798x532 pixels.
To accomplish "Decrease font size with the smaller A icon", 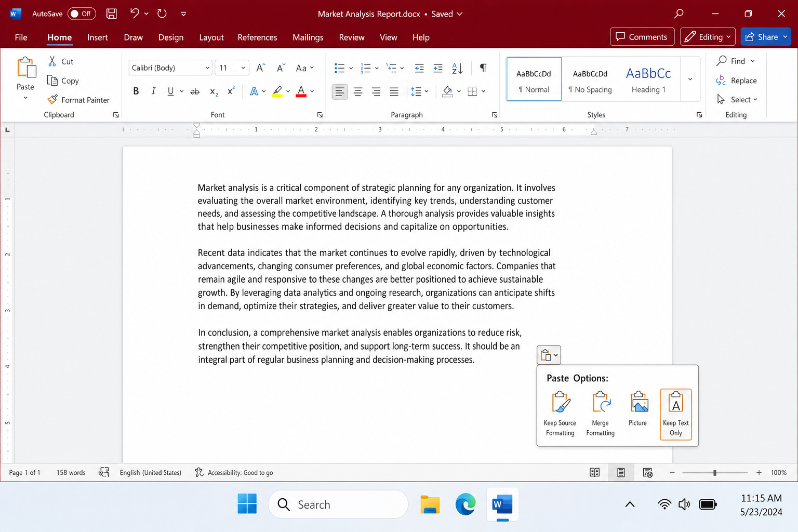I will coord(281,68).
